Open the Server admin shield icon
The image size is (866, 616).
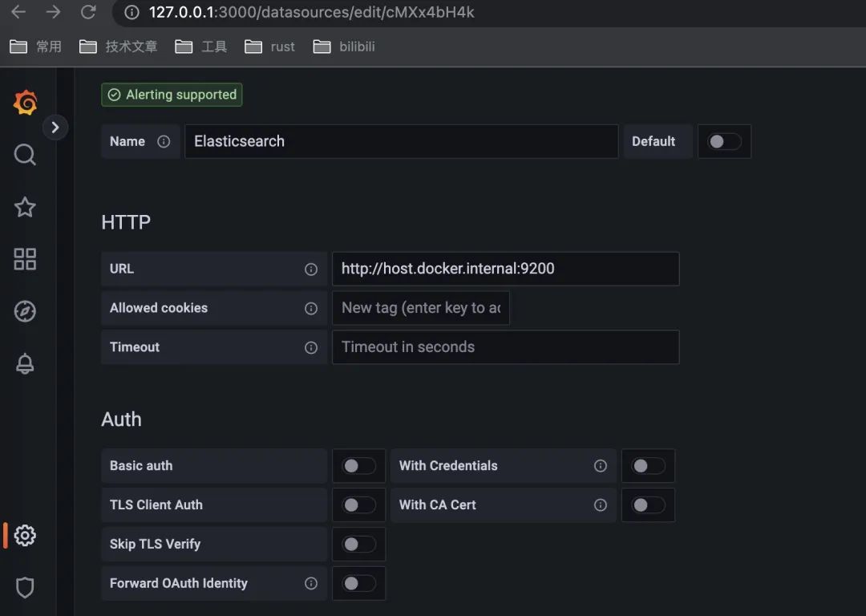(x=25, y=587)
